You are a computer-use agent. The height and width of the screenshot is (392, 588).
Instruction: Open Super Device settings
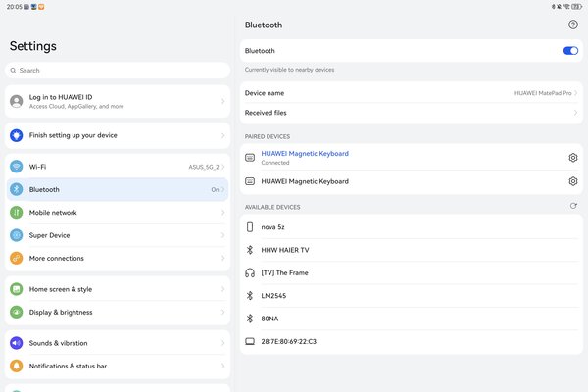[118, 235]
